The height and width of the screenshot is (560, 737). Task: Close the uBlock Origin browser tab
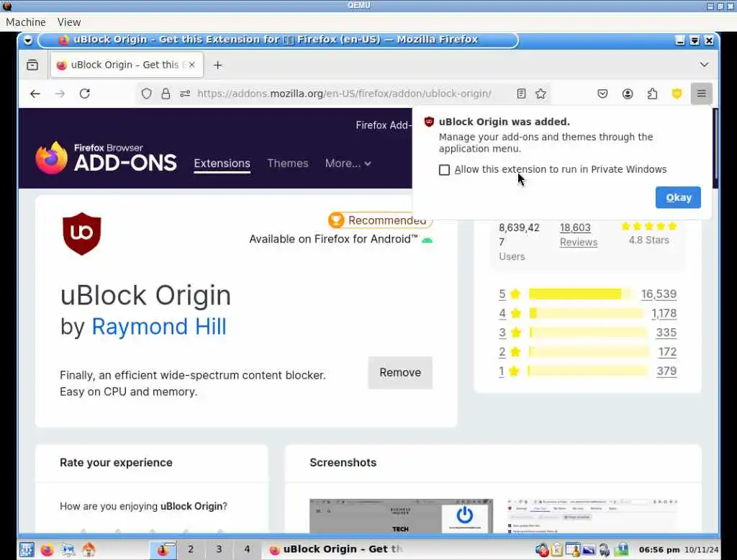tap(191, 65)
